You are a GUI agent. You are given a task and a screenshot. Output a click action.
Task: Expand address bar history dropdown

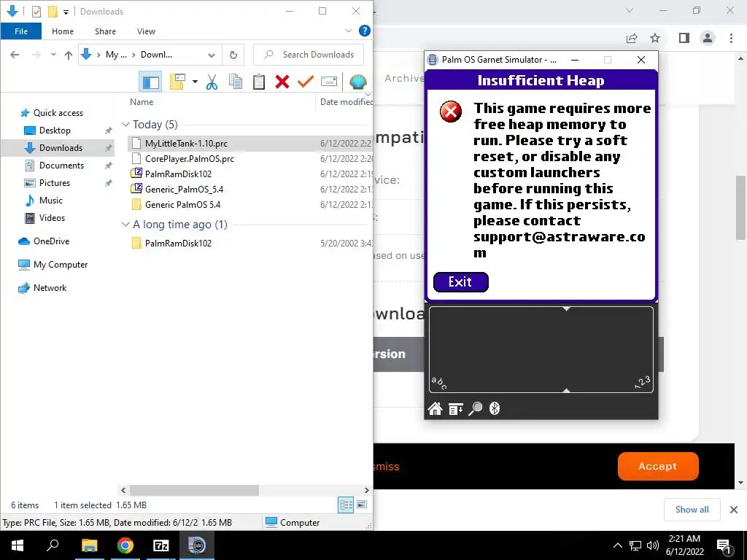coord(211,55)
